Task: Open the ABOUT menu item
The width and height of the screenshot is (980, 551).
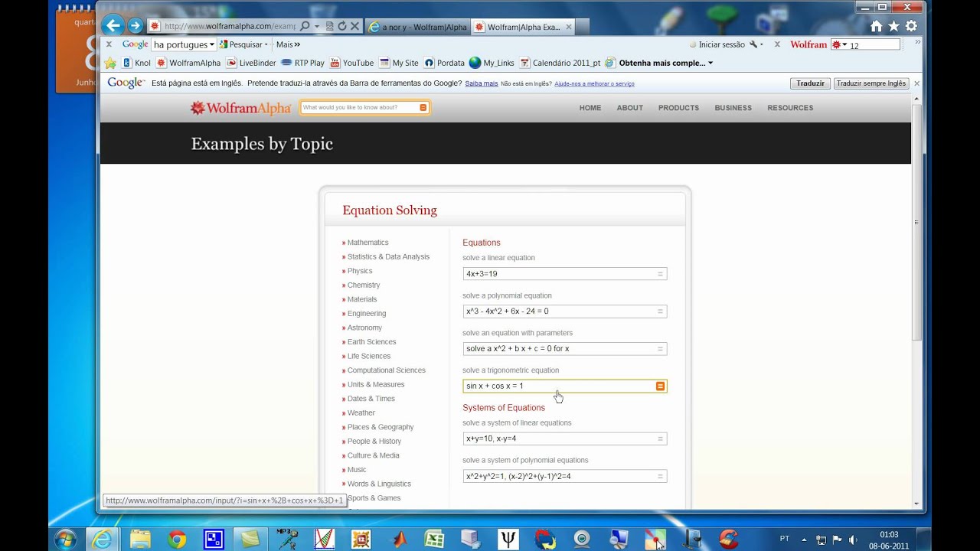Action: (x=630, y=108)
